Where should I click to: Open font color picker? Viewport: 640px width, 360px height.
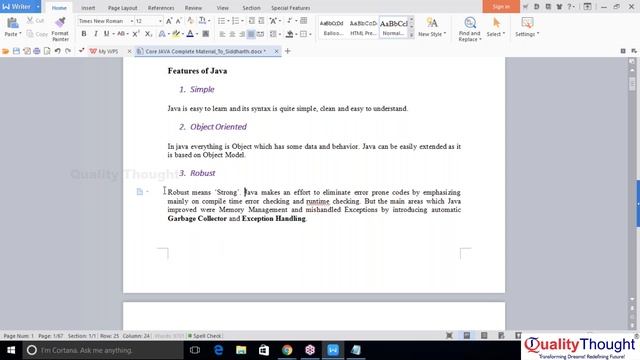197,34
